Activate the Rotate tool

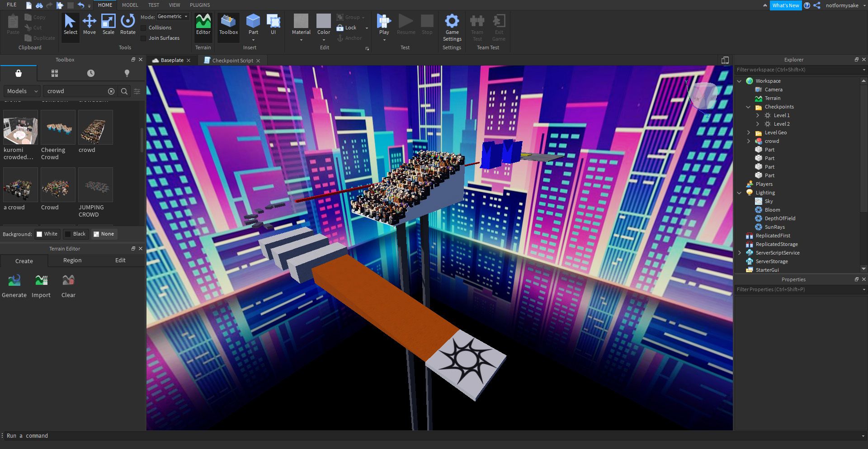(x=128, y=25)
